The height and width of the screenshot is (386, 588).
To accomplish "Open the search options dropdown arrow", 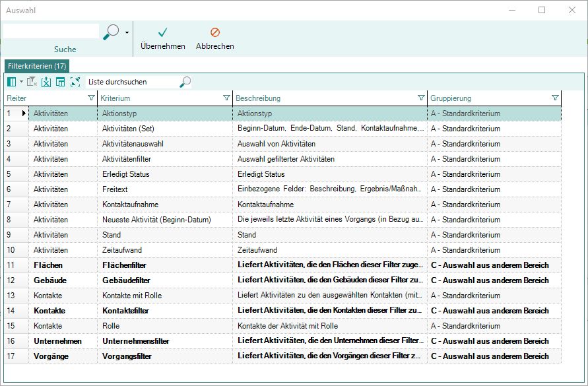I will click(127, 32).
